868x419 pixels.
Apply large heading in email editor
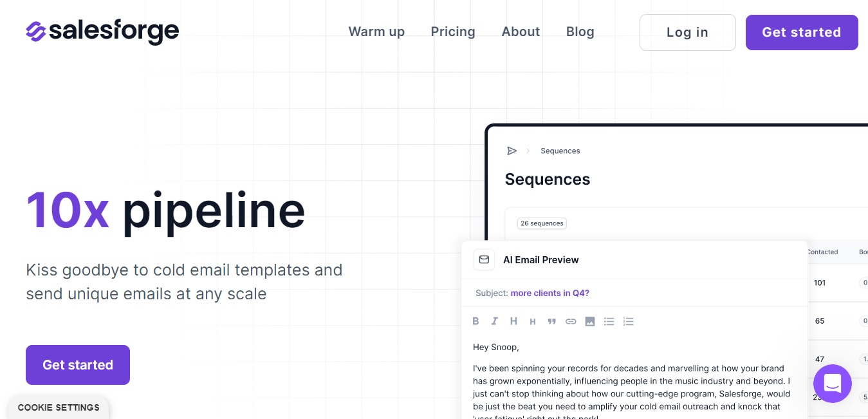click(513, 321)
